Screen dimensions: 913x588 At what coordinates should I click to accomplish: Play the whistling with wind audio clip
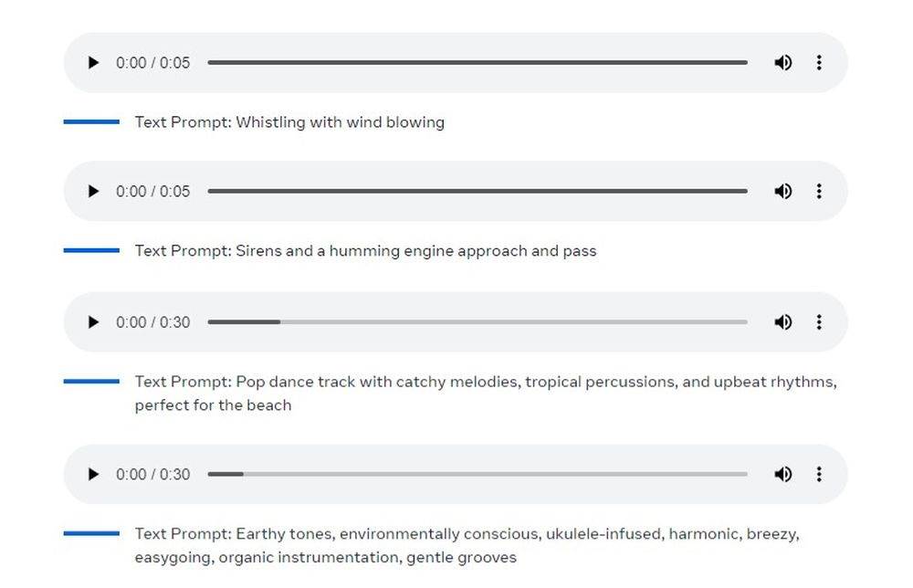pyautogui.click(x=92, y=63)
